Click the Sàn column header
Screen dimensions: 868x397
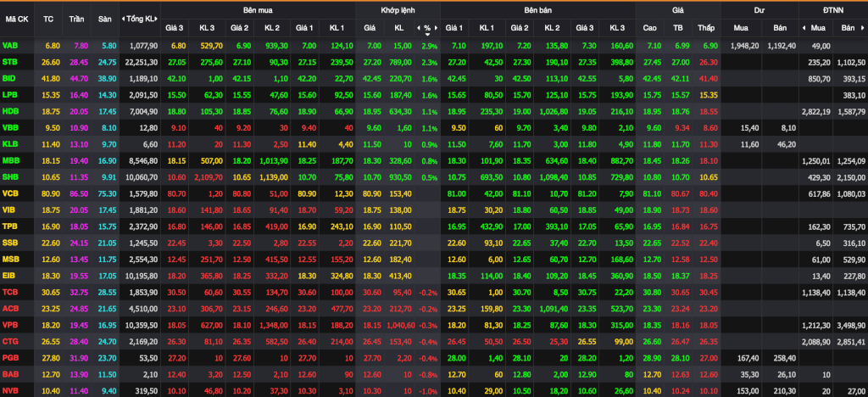coord(104,19)
